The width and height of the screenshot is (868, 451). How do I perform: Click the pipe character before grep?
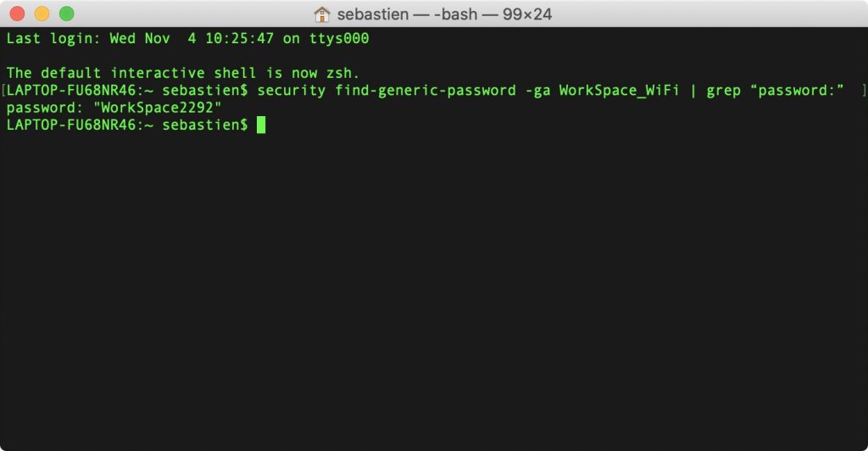tap(693, 91)
